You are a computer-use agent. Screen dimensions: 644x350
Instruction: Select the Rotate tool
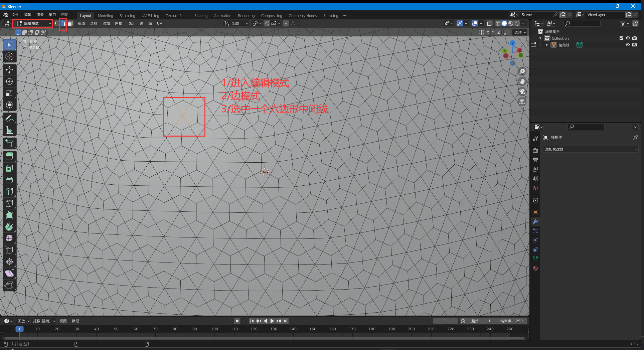(x=9, y=81)
